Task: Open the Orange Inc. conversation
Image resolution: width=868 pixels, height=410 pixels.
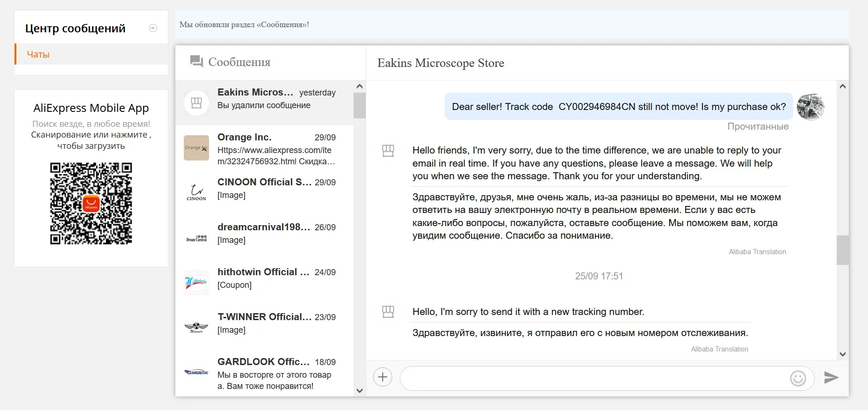Action: click(x=276, y=148)
